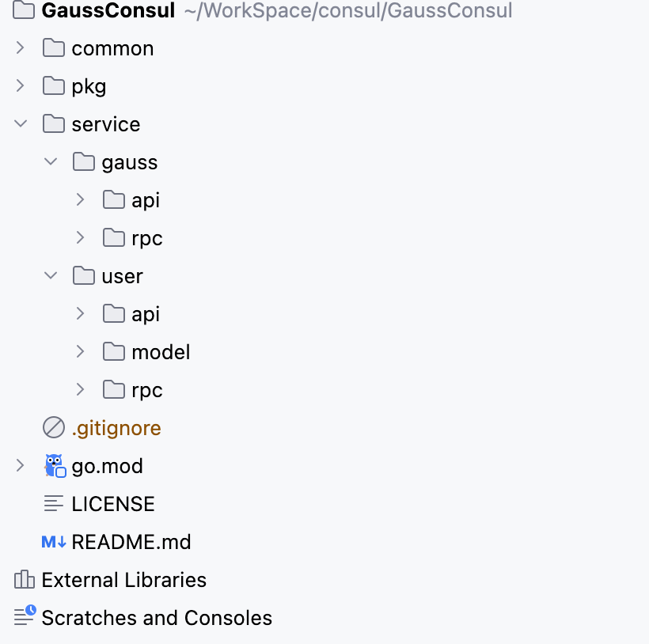Click the LICENSE text file icon
The width and height of the screenshot is (649, 644).
click(x=54, y=504)
